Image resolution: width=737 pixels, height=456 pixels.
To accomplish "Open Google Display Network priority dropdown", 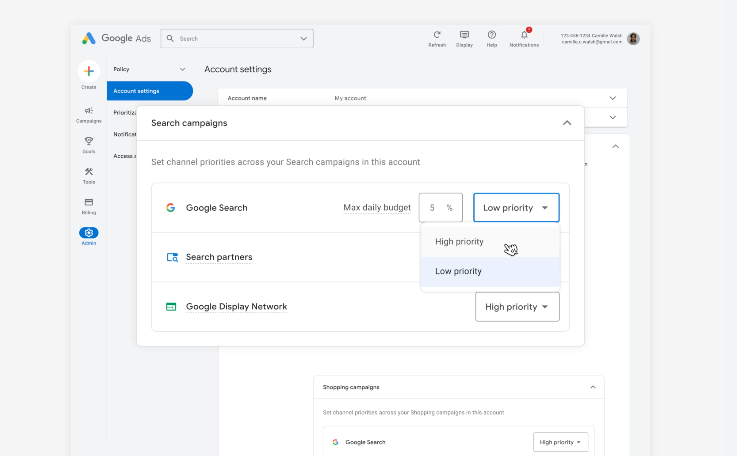I will coord(517,307).
